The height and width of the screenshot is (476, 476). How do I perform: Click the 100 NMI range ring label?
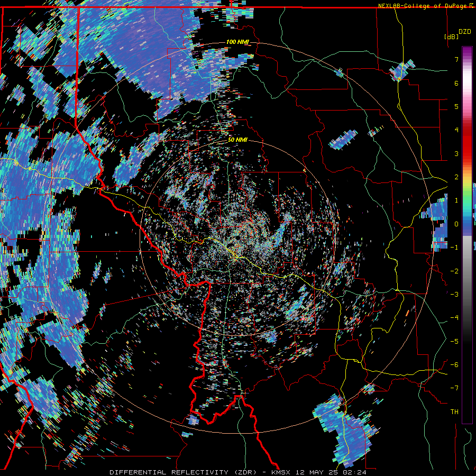237,42
